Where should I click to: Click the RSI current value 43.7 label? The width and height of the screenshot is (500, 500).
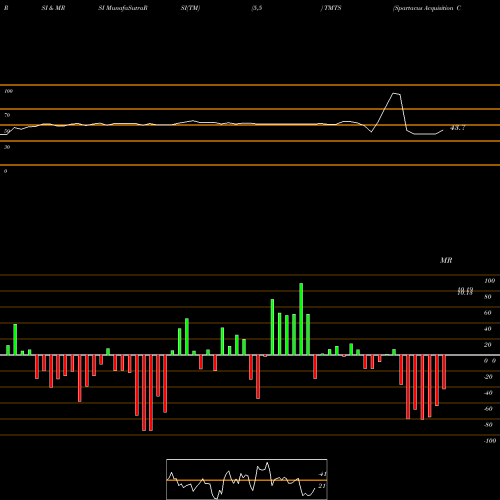pyautogui.click(x=457, y=128)
